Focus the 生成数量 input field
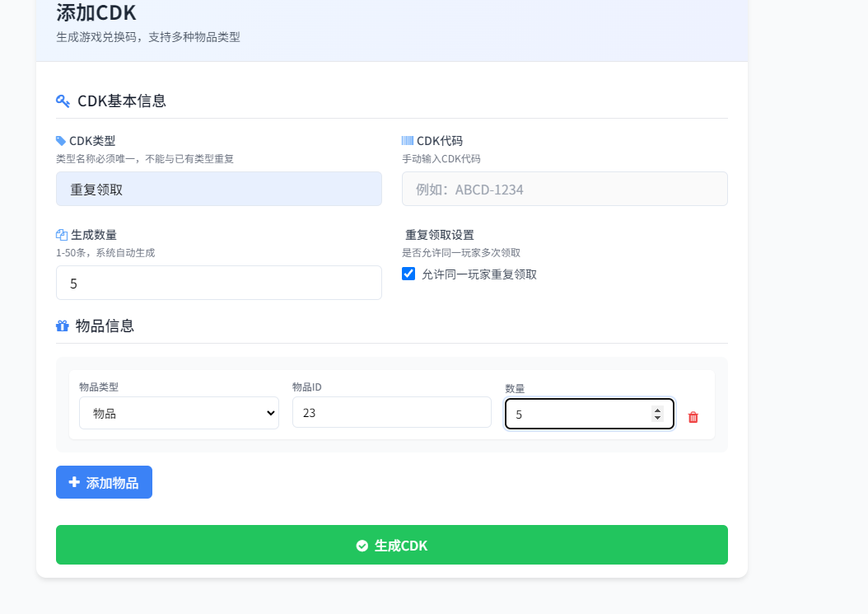This screenshot has height=614, width=868. coord(219,283)
